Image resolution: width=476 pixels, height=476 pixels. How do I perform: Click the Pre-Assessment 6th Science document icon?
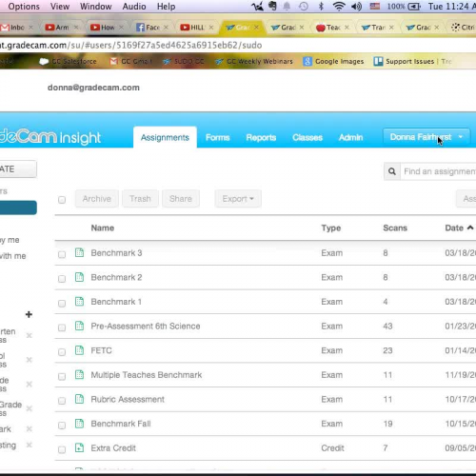pyautogui.click(x=79, y=326)
